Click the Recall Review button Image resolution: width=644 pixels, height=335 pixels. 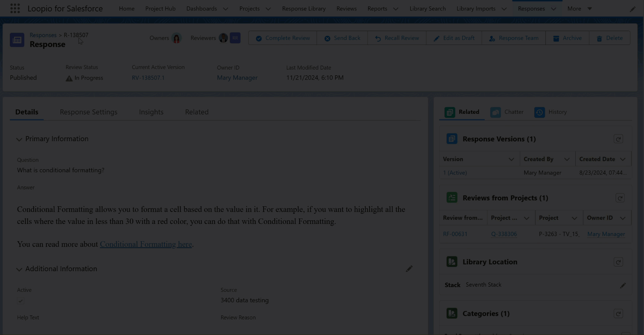[x=397, y=38]
